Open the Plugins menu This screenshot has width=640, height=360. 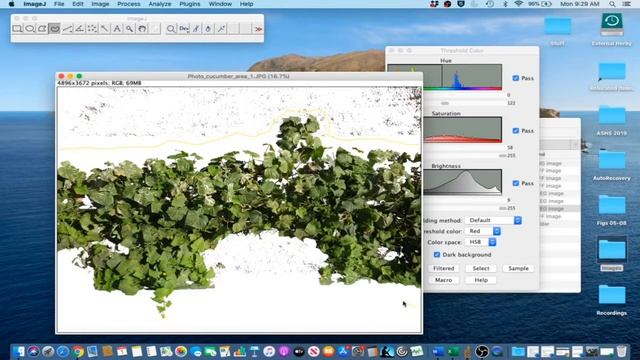pos(190,4)
